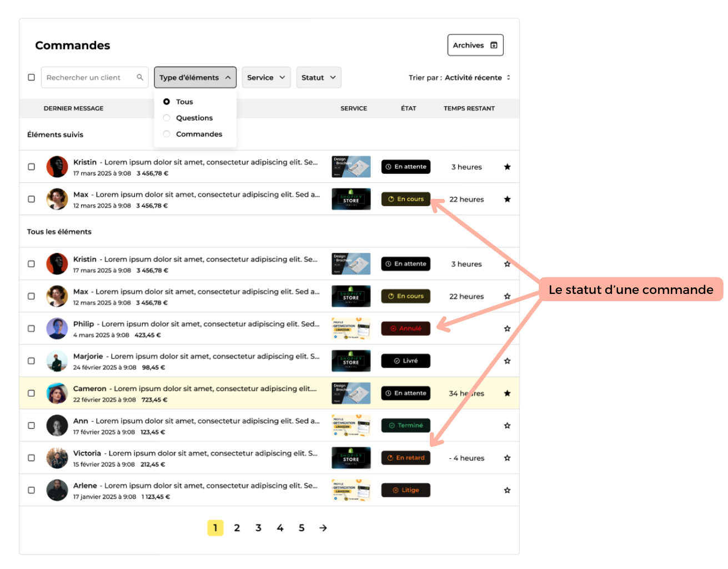Click the ÉTAT column header

(x=409, y=108)
